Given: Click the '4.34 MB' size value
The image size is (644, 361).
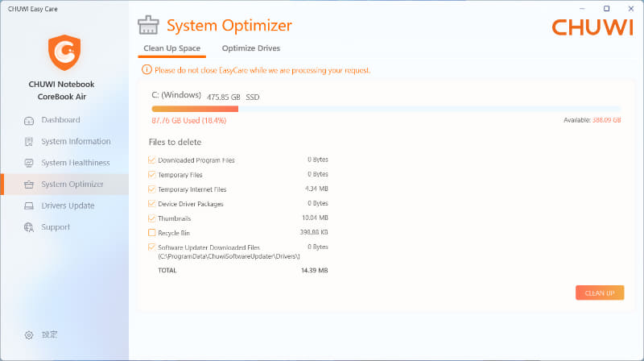Looking at the screenshot, I should (316, 189).
